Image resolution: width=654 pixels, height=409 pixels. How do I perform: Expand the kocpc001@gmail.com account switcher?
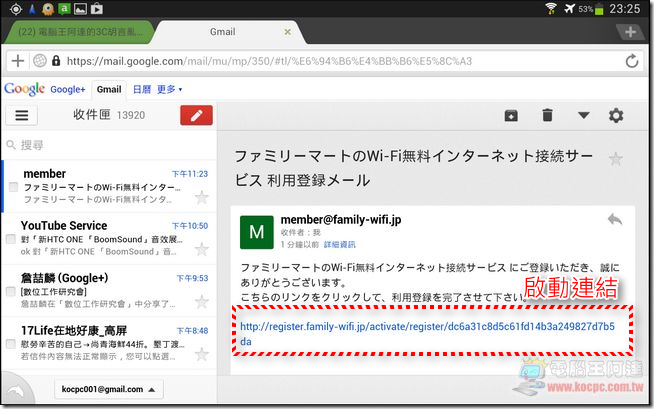[x=108, y=389]
